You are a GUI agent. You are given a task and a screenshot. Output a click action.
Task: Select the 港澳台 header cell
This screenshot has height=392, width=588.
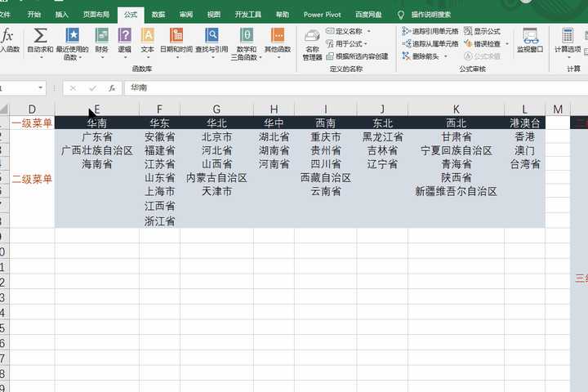pos(524,123)
